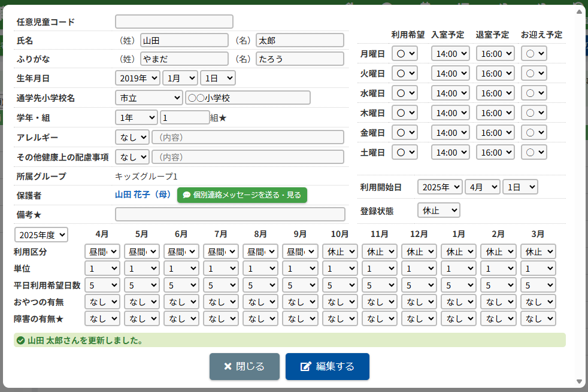Click the scrollbar down arrow
588x392 pixels.
579,381
